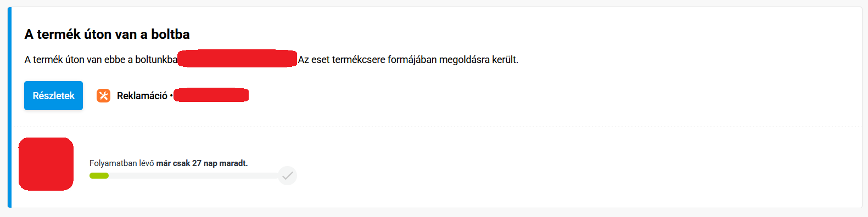This screenshot has height=217, width=868.
Task: Click the grey checkmark circle ending the progress bar
Action: coord(287,175)
